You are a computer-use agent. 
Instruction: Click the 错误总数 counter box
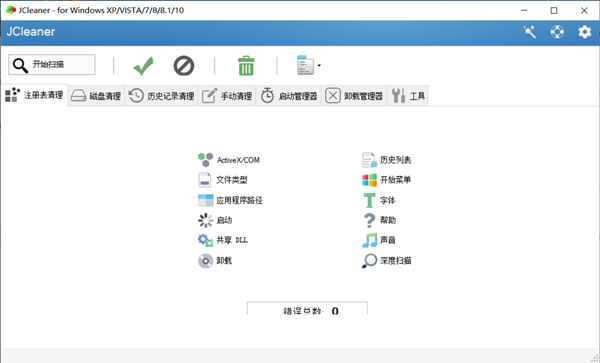click(307, 308)
